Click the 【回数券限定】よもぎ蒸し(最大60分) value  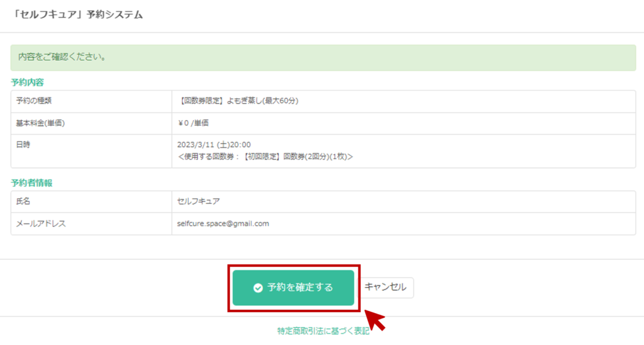click(x=238, y=101)
